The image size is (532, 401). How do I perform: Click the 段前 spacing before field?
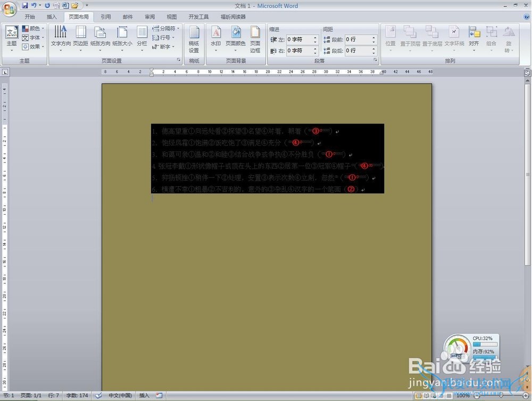point(358,39)
